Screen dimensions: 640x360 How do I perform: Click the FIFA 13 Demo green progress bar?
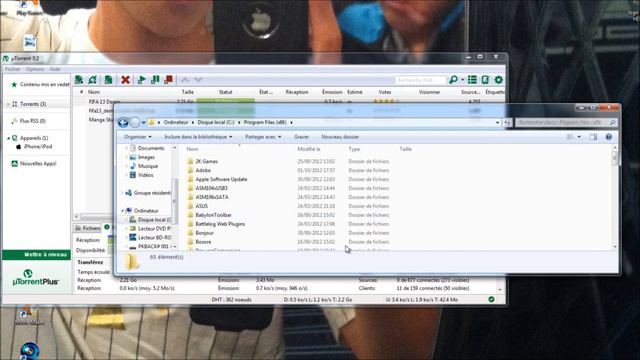(226, 101)
